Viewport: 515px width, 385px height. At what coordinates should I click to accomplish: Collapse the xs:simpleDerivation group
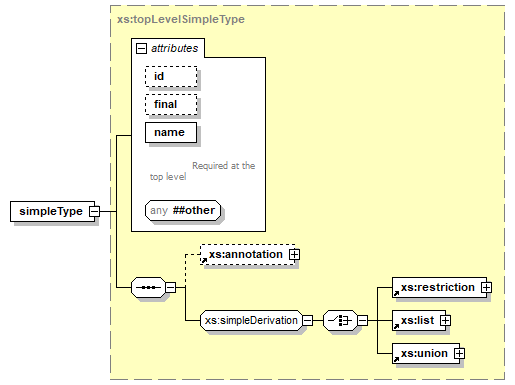tap(307, 321)
